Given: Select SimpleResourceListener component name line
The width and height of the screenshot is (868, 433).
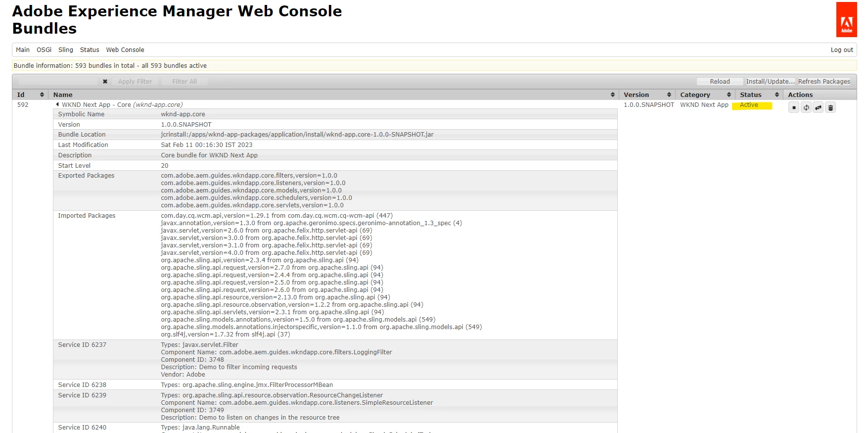Looking at the screenshot, I should tap(297, 403).
